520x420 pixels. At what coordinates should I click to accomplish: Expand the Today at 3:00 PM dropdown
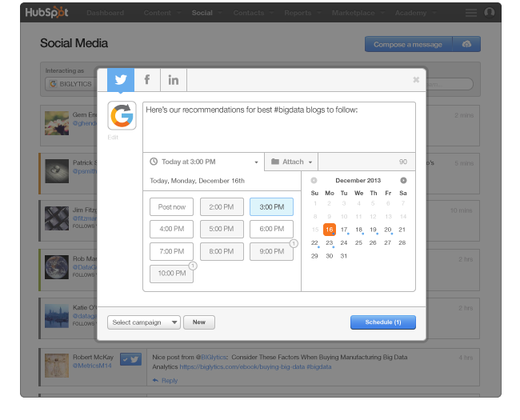(x=204, y=162)
